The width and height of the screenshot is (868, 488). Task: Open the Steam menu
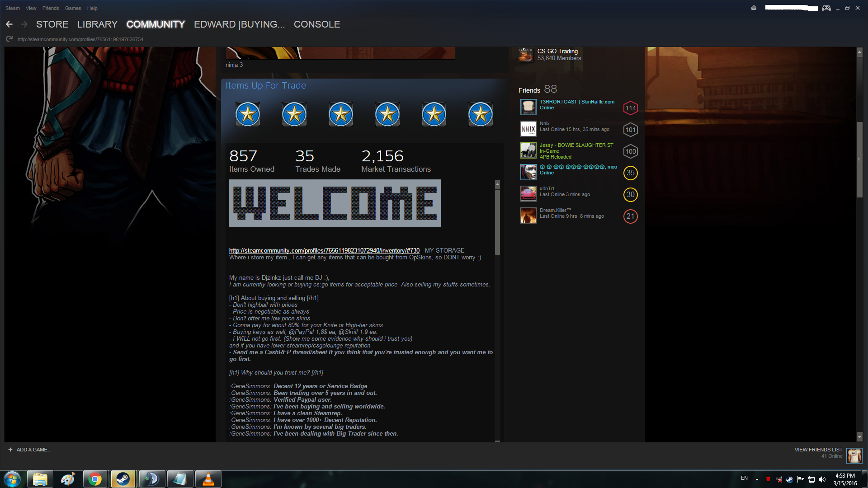[x=13, y=8]
